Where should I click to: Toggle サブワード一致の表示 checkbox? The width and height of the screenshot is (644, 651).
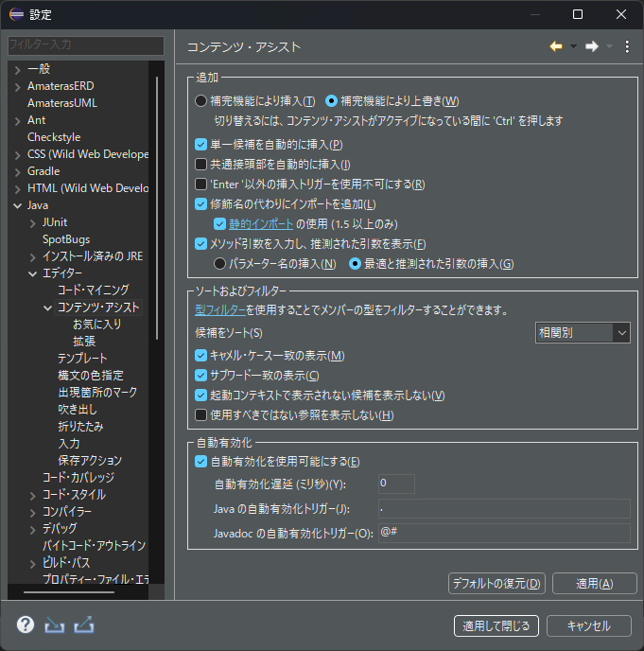(x=200, y=376)
